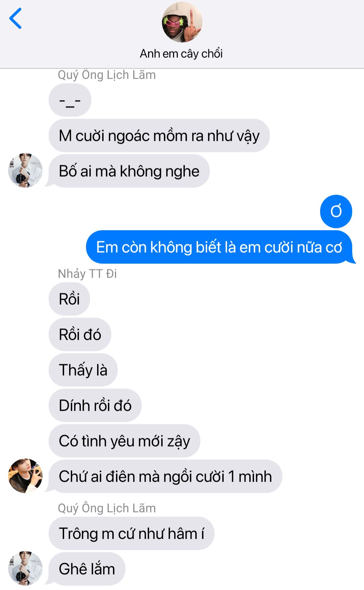The height and width of the screenshot is (590, 364).
Task: Open the group chat profile picture
Action: pyautogui.click(x=182, y=22)
